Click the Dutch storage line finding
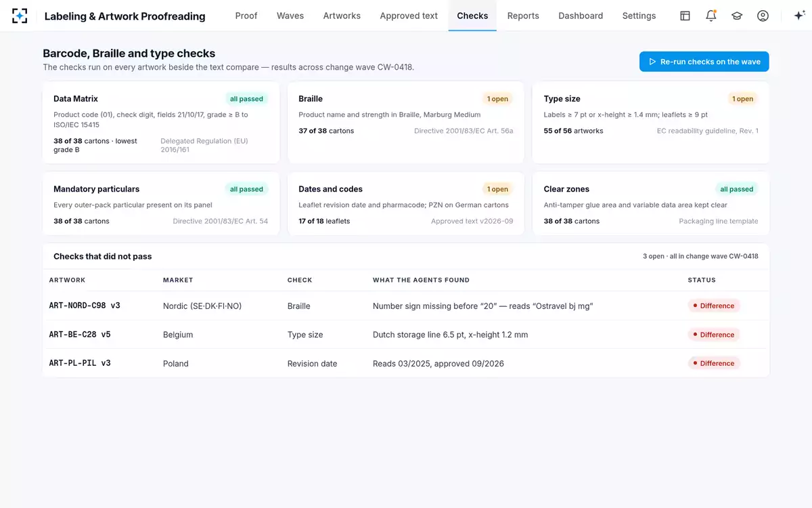 click(450, 335)
